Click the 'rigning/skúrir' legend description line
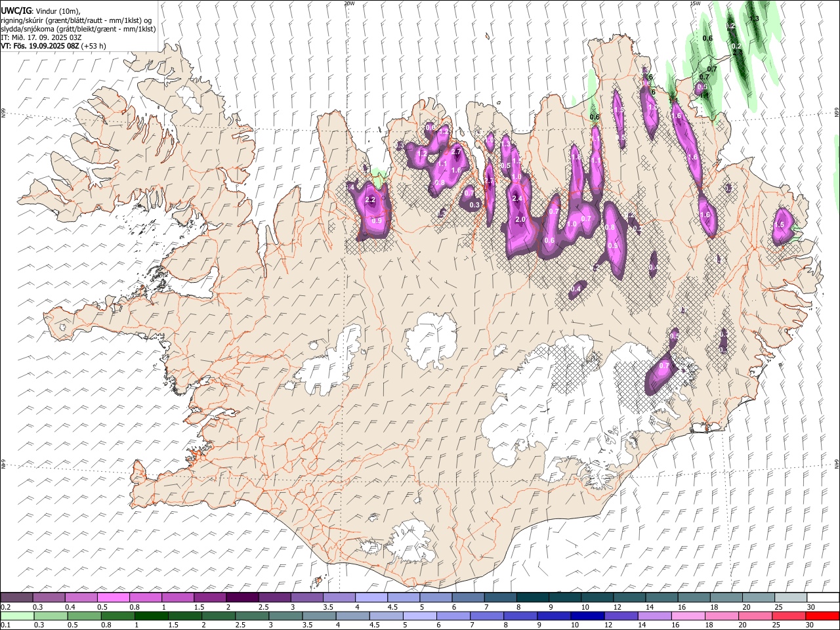Screen dimensions: 840x630 pos(76,20)
